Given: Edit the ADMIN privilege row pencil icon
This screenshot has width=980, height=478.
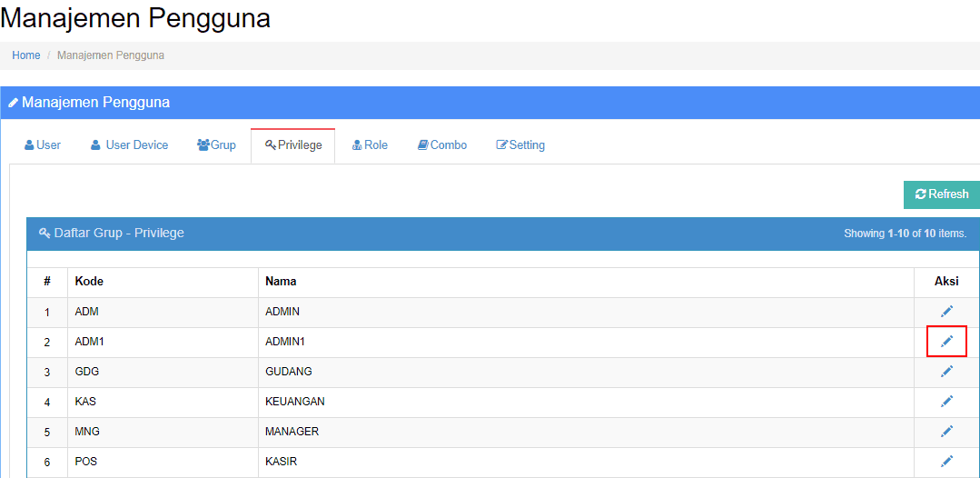Looking at the screenshot, I should [947, 311].
